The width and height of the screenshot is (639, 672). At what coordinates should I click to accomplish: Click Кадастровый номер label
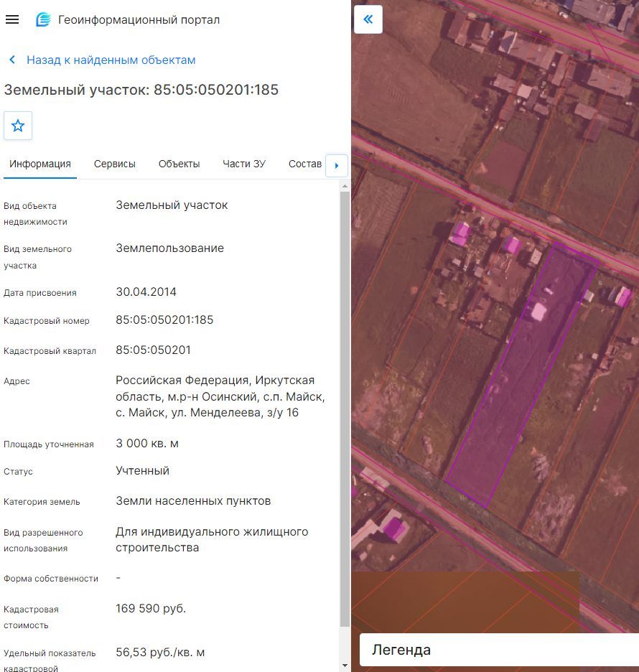[46, 321]
